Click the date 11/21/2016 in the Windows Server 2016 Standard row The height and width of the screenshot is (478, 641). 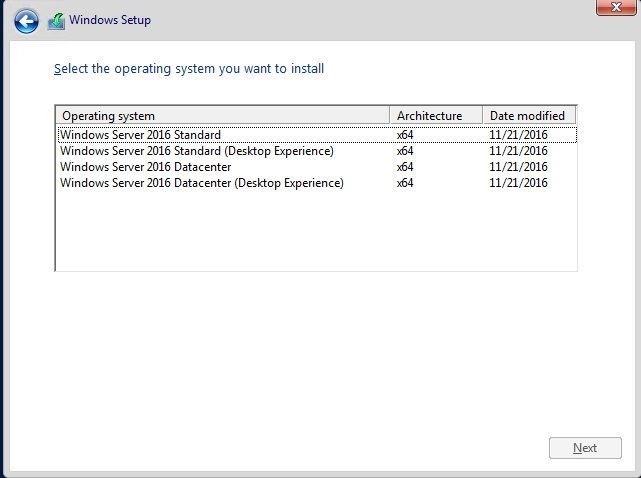[x=518, y=135]
